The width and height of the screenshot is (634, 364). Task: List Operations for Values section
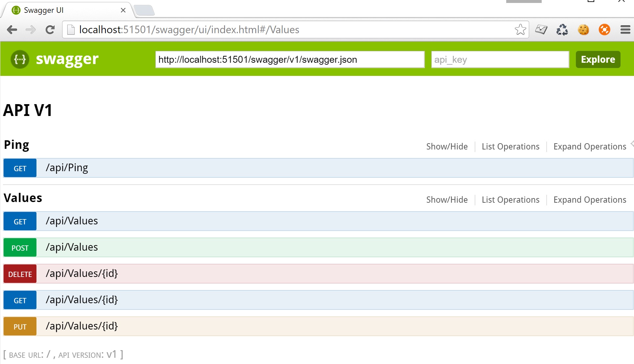coord(510,200)
